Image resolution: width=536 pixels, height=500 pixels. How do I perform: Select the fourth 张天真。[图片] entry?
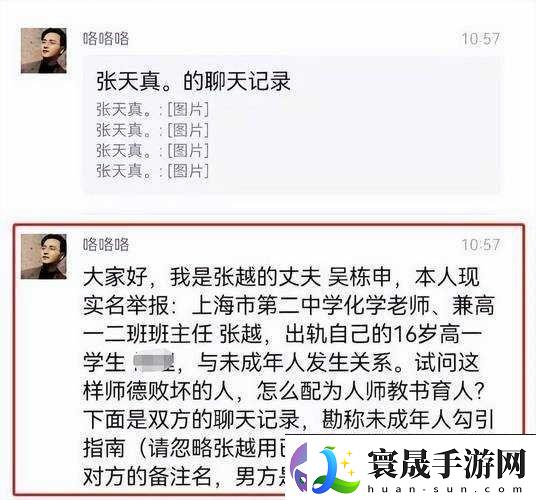[x=152, y=171]
